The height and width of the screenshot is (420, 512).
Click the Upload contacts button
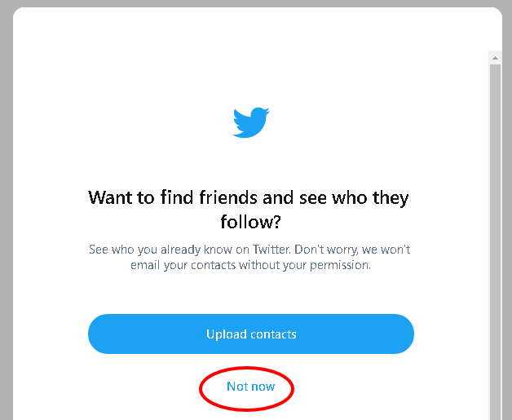(251, 334)
